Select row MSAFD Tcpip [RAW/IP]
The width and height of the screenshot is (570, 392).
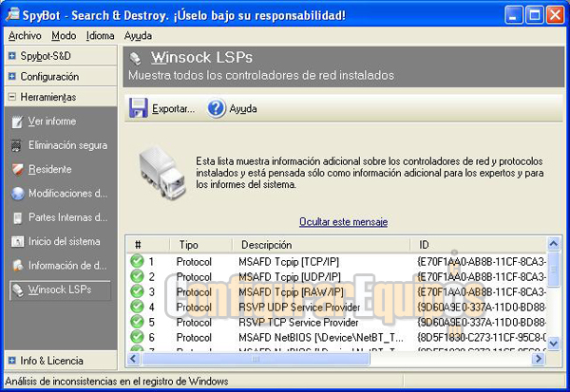tap(336, 291)
